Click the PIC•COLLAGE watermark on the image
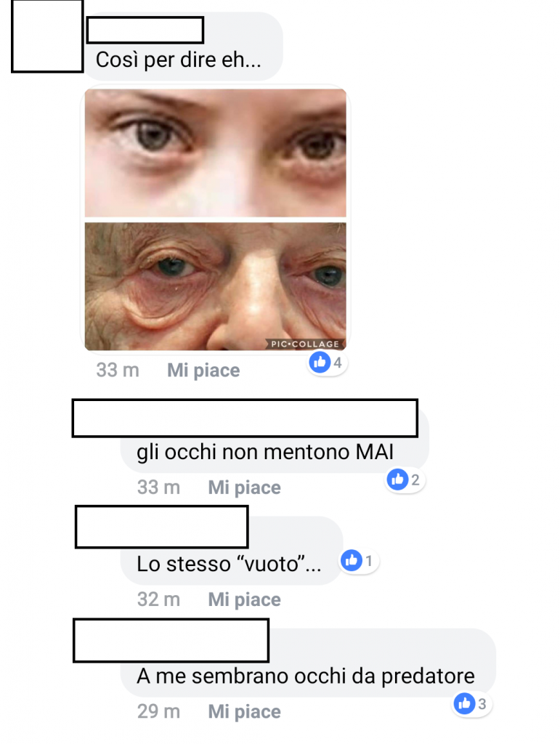 coord(304,344)
